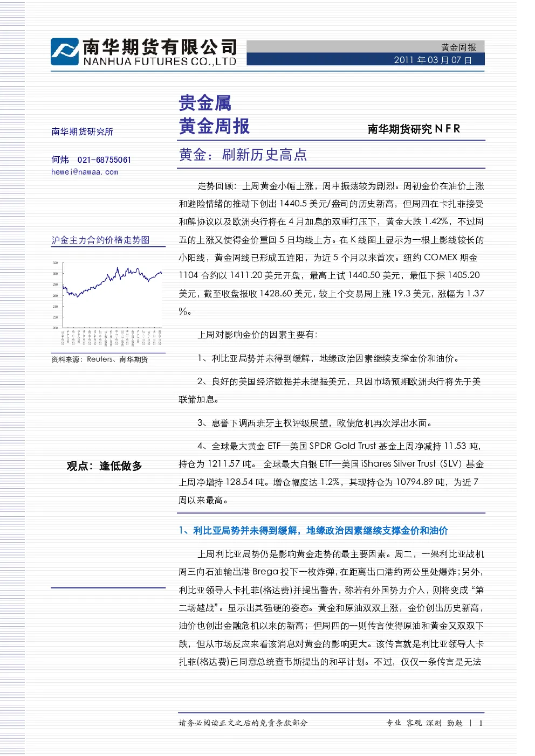Click footer motto '专业 客观 深刻 勤勉'

(424, 723)
